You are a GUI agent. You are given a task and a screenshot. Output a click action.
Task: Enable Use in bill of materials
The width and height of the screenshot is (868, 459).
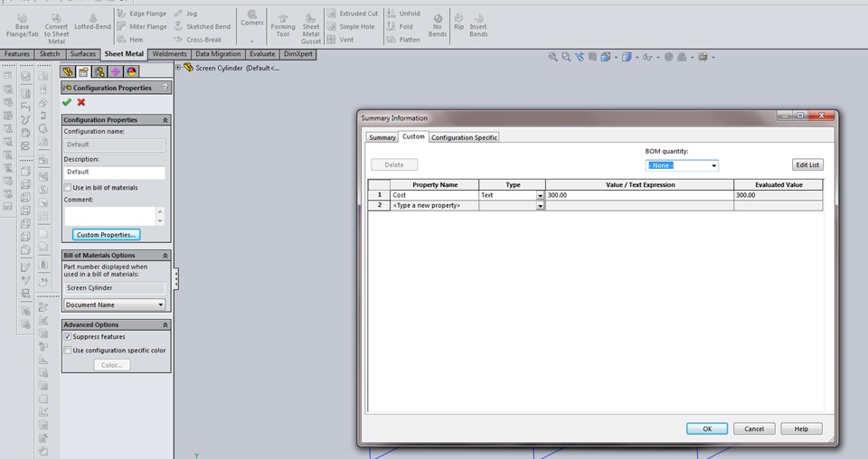point(68,188)
